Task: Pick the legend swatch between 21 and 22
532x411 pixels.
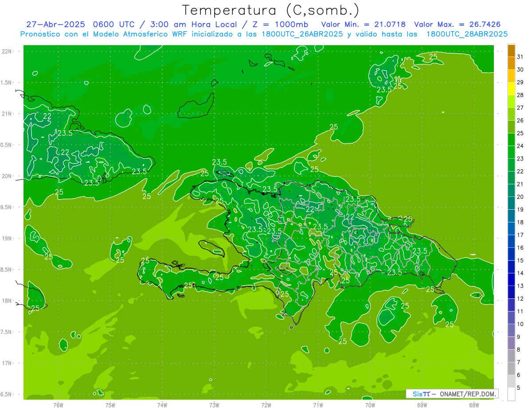Action: (511, 178)
